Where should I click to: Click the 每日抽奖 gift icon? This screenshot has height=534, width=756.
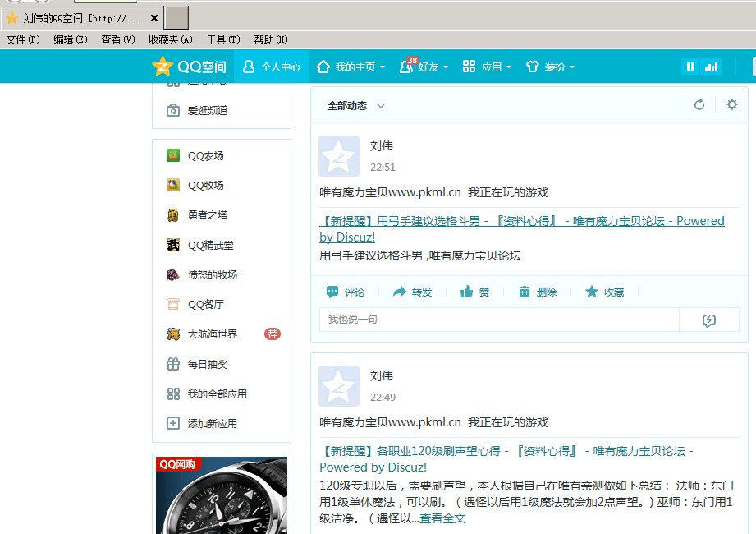point(173,364)
